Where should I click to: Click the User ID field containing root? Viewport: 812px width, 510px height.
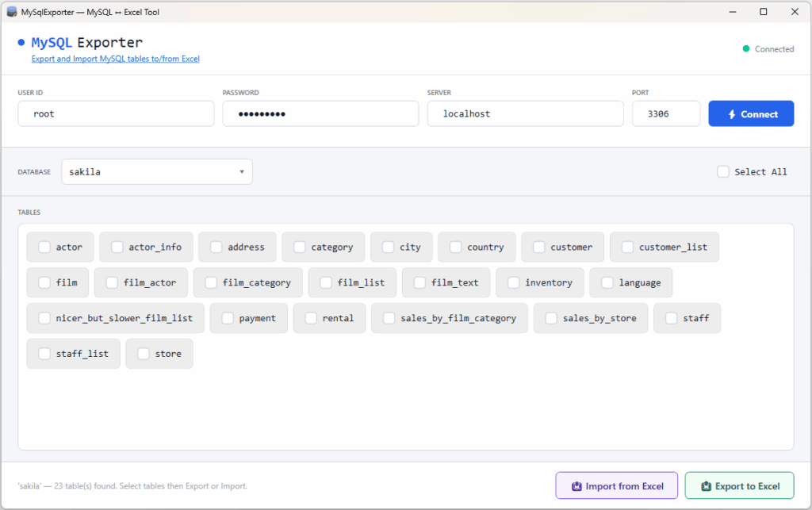coord(116,114)
